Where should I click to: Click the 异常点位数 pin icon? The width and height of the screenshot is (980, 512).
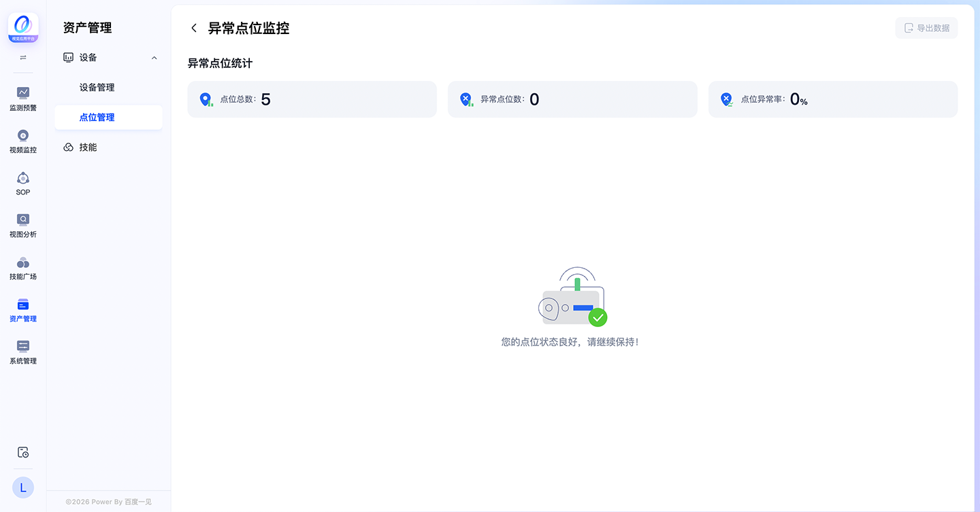point(466,100)
